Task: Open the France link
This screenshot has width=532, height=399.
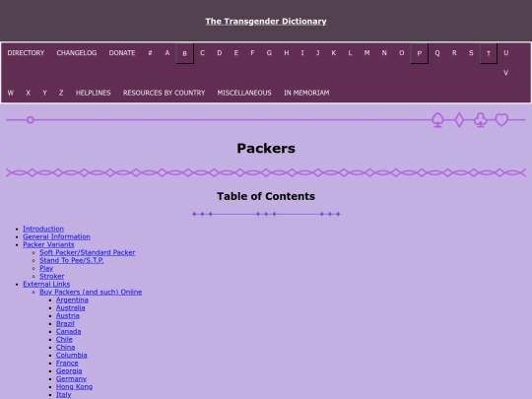Action: [x=67, y=363]
